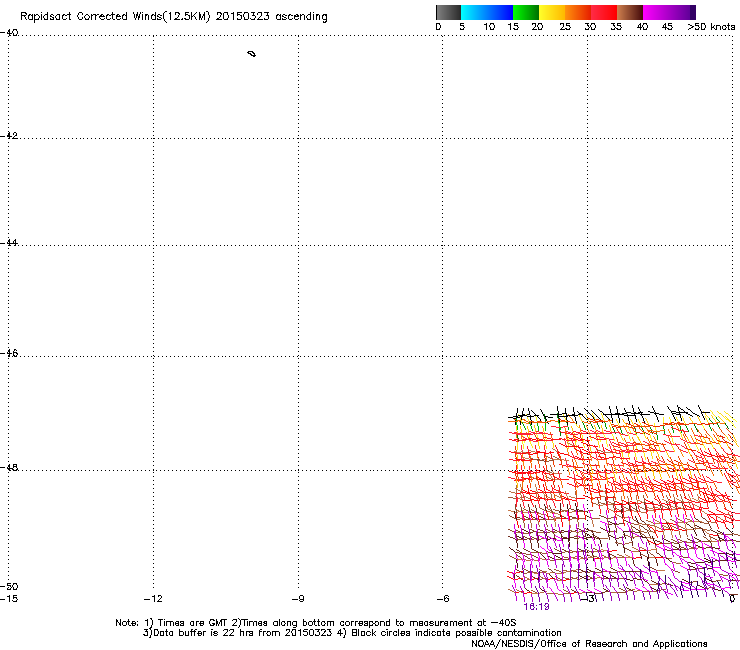Screen dimensions: 740x650
Task: Click the latitude label '-42'
Action: click(x=9, y=135)
